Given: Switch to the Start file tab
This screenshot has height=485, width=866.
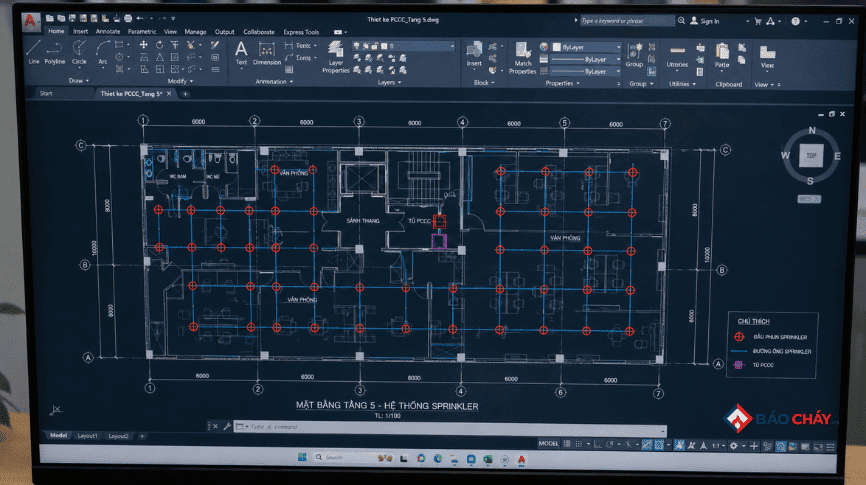Looking at the screenshot, I should [x=46, y=93].
